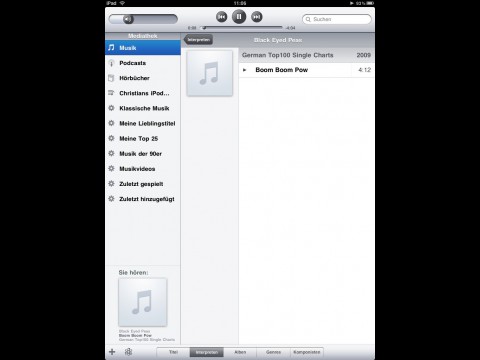Click the remaining time -4:04 label
The image size is (480, 360).
[290, 28]
